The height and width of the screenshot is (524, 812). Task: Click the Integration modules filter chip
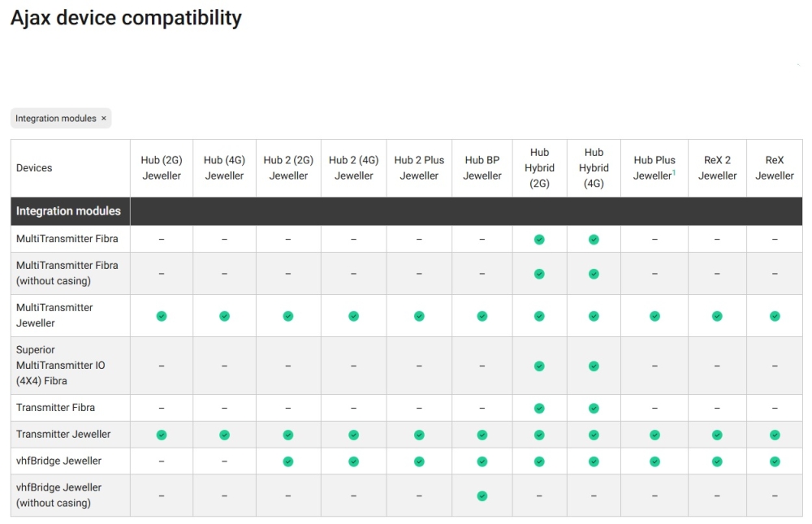pos(55,119)
